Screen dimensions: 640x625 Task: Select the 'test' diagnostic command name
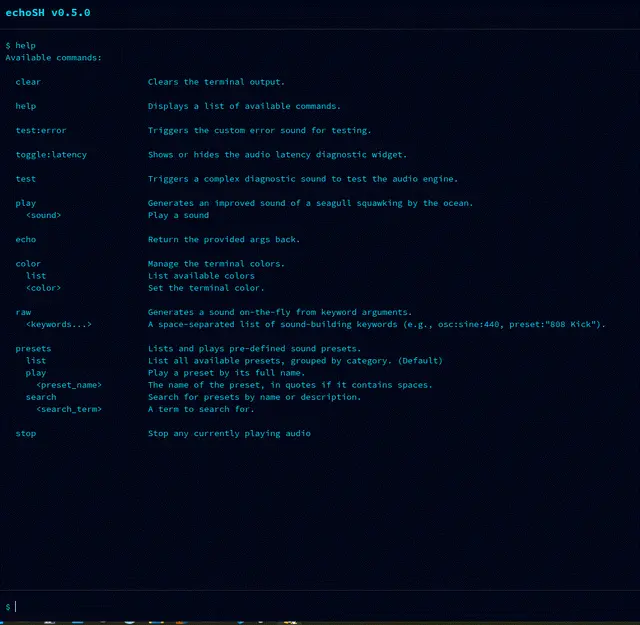(26, 179)
